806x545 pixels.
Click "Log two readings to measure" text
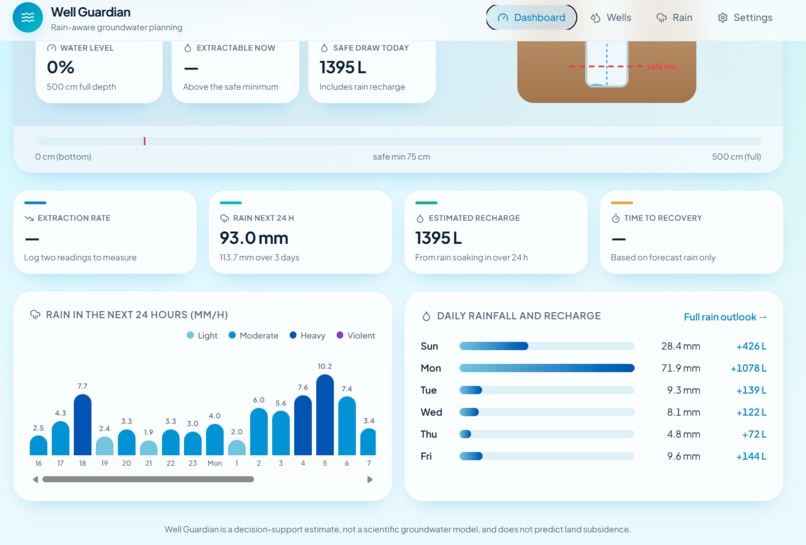coord(80,258)
